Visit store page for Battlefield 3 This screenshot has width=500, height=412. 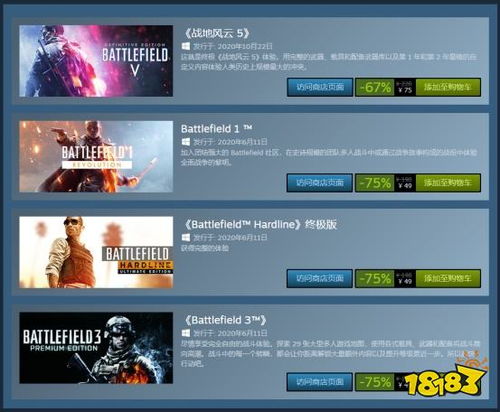tap(320, 382)
